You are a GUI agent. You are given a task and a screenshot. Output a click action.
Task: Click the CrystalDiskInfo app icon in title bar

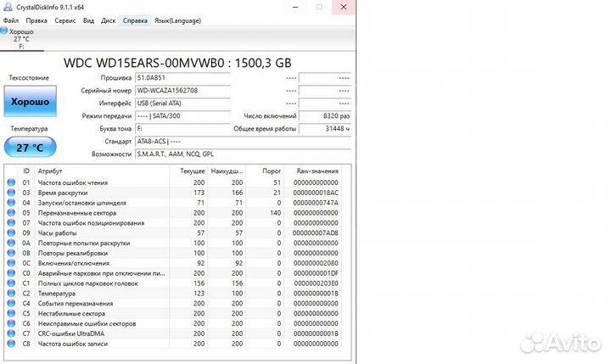tap(8, 7)
